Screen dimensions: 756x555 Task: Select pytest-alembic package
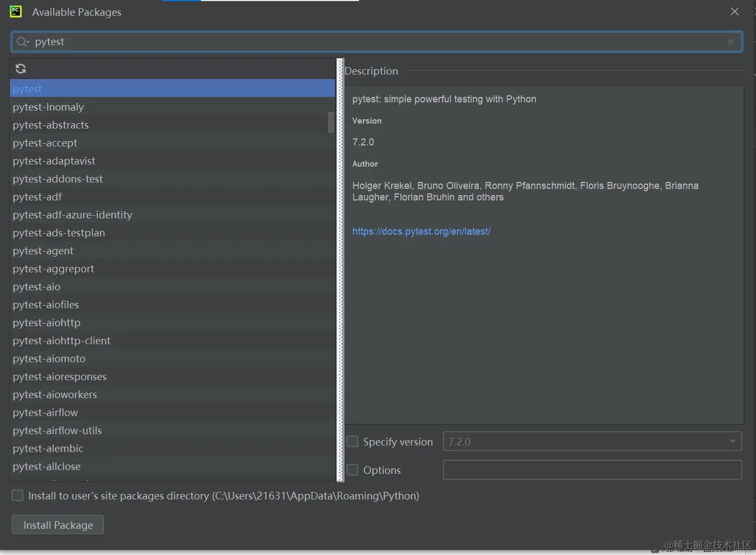pyautogui.click(x=172, y=448)
